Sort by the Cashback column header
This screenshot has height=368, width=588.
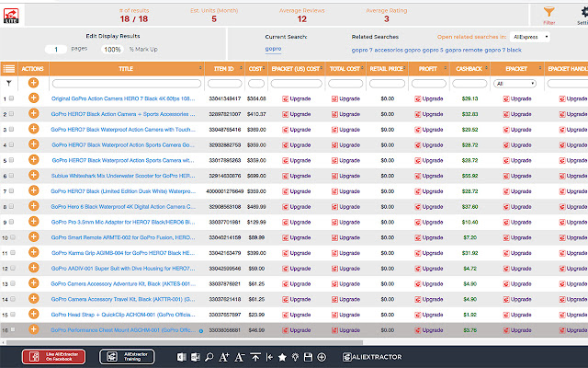[x=470, y=68]
